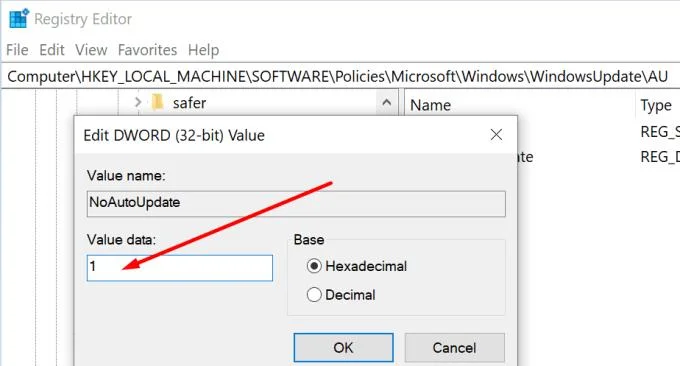Screen dimensions: 680x366
Task: Click the Edit DWORD (32-bit) Value title
Action: [174, 135]
